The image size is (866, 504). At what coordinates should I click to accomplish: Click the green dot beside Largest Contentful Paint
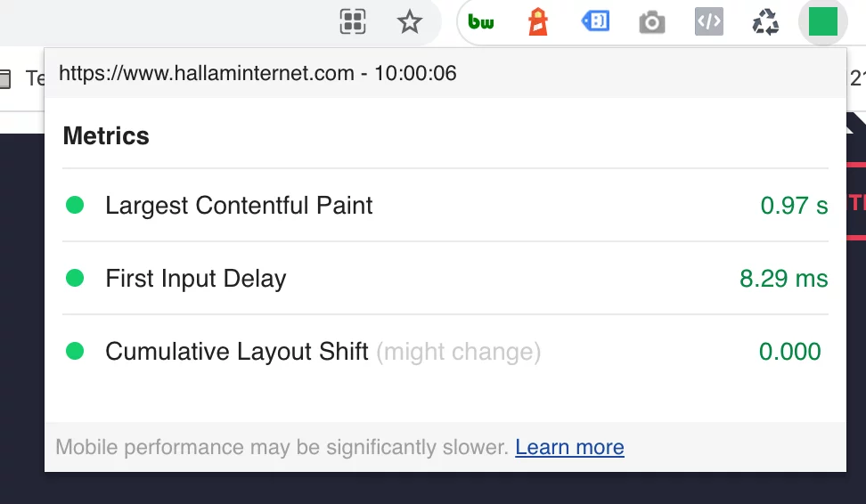pos(75,206)
